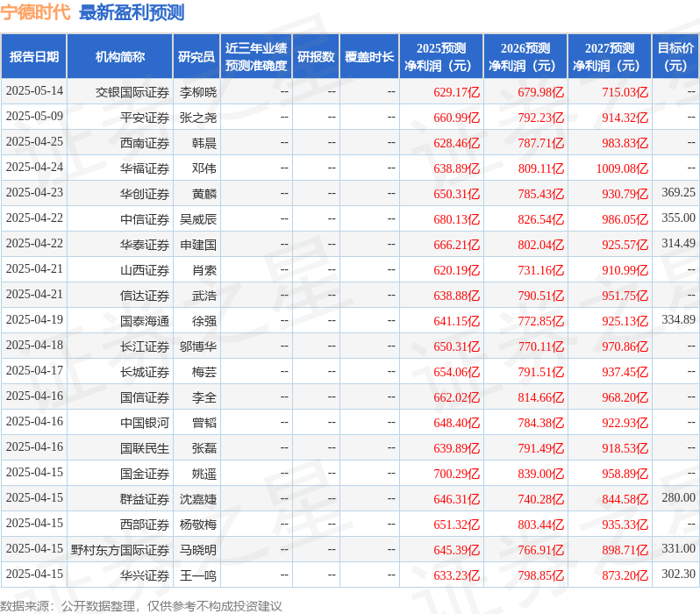700x614 pixels.
Task: Click the 近三年业绩预测准确度 header
Action: (256, 57)
